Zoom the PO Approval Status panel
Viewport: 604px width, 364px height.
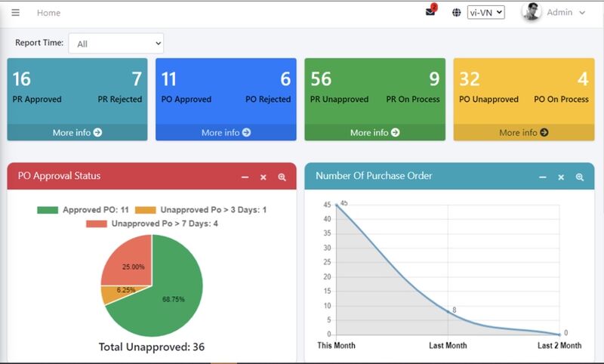[282, 177]
